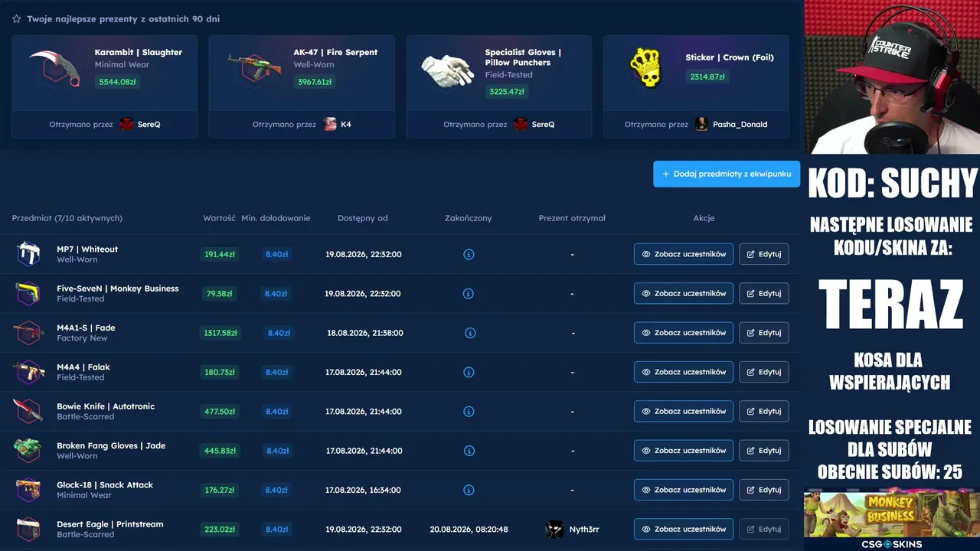Click the Broken Fang Gloves Jade icon
Image resolution: width=980 pixels, height=551 pixels.
[28, 451]
